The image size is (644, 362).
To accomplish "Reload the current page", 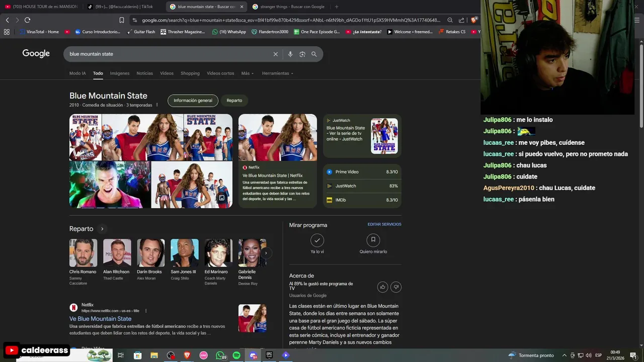I will (27, 20).
